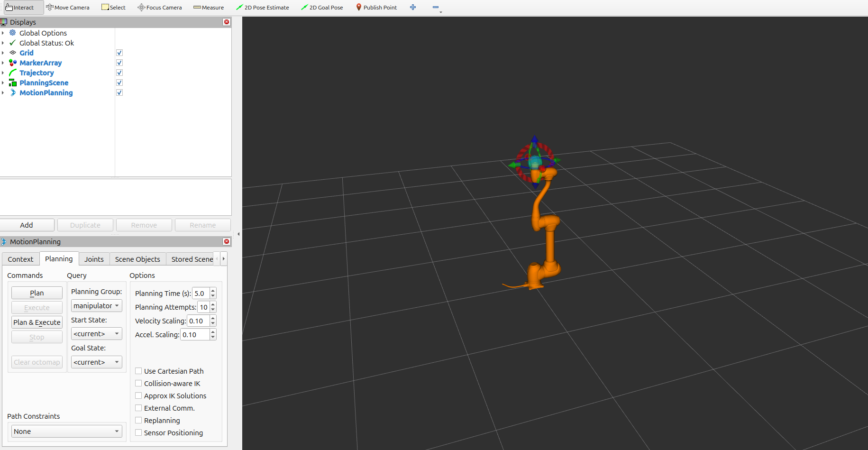Switch to the Planning tab

[59, 259]
